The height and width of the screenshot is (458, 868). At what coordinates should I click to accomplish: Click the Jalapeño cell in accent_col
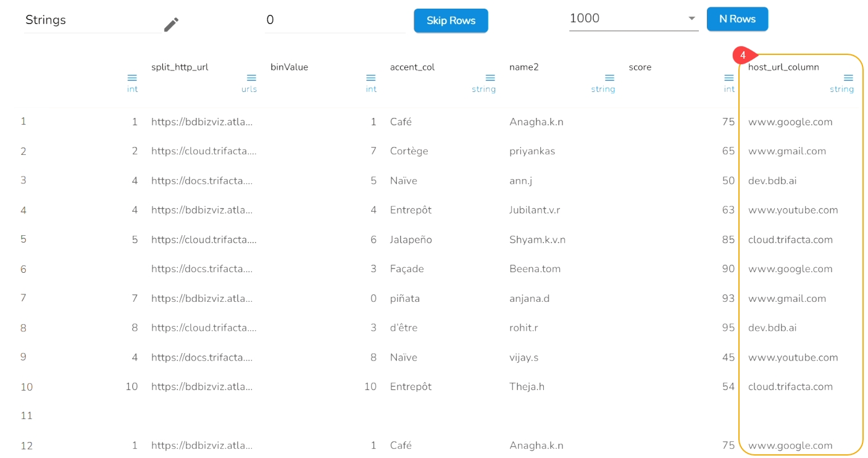pyautogui.click(x=411, y=239)
